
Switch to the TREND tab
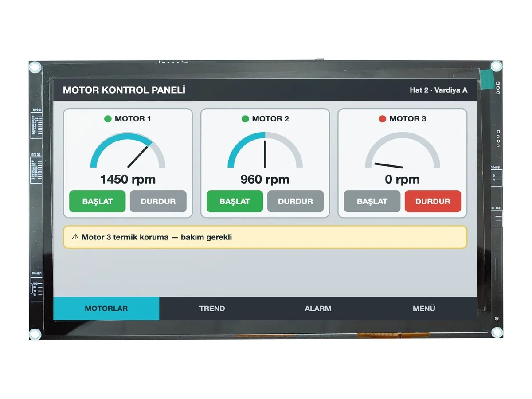click(x=212, y=309)
